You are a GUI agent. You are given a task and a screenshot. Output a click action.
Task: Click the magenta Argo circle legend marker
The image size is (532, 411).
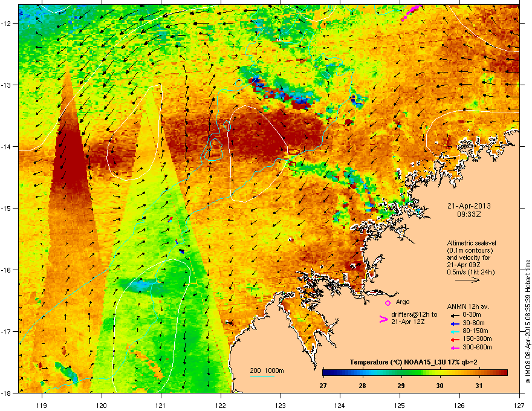388,303
